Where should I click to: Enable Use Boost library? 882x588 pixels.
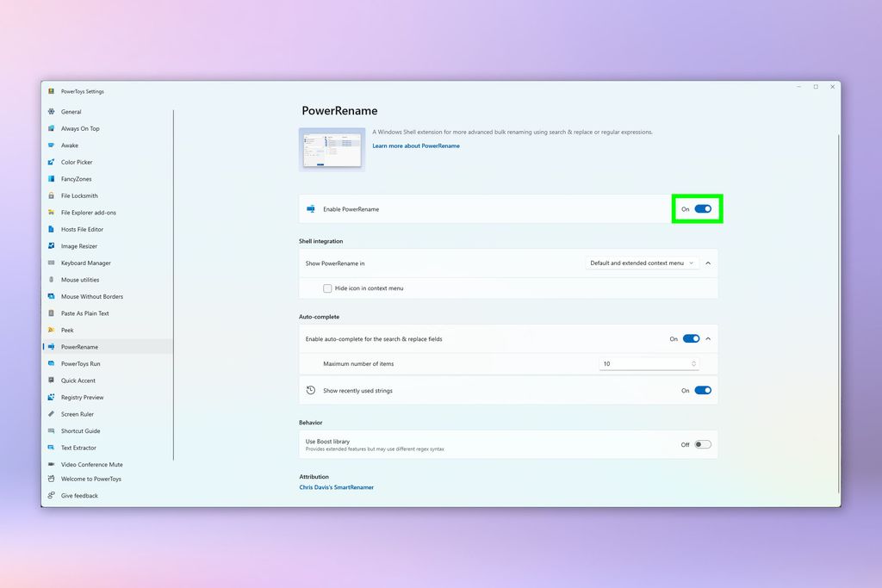[701, 444]
